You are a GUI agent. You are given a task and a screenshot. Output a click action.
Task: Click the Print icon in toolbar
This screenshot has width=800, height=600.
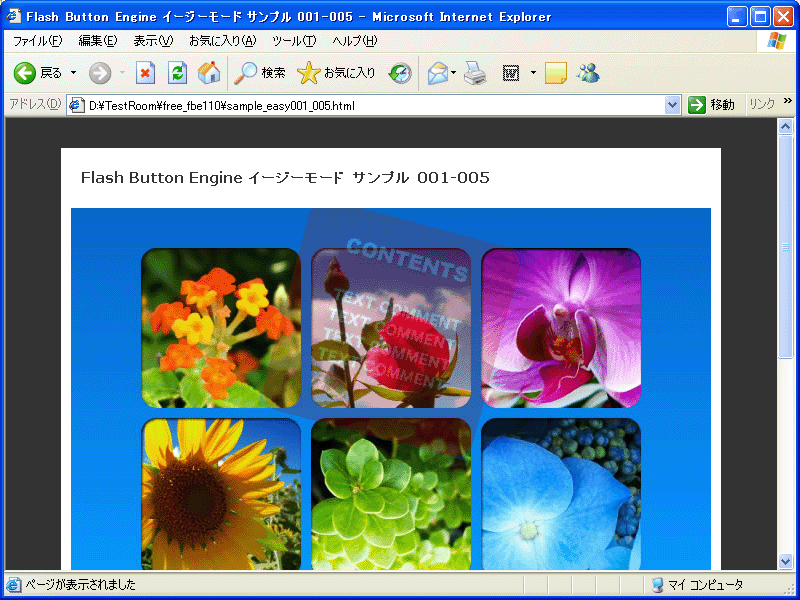pyautogui.click(x=474, y=73)
